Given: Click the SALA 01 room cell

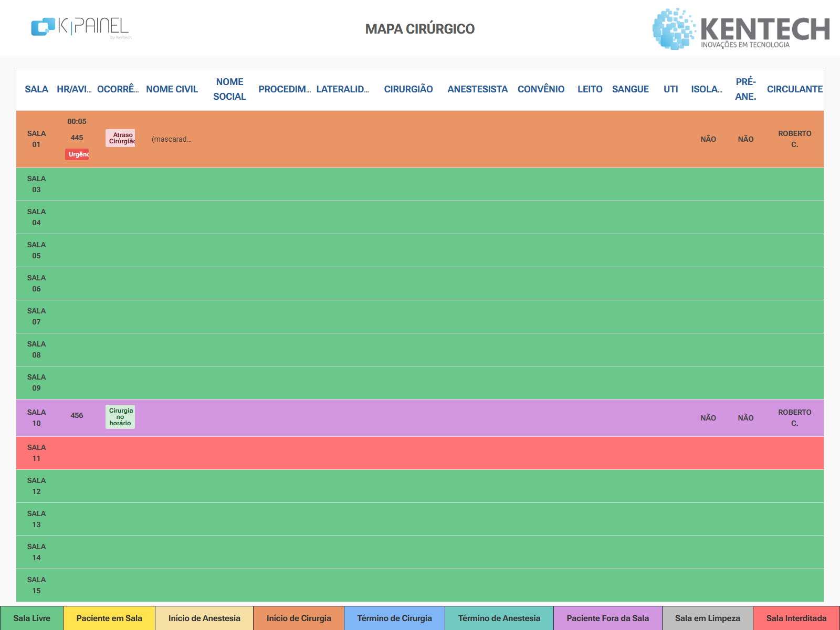Looking at the screenshot, I should (x=36, y=139).
